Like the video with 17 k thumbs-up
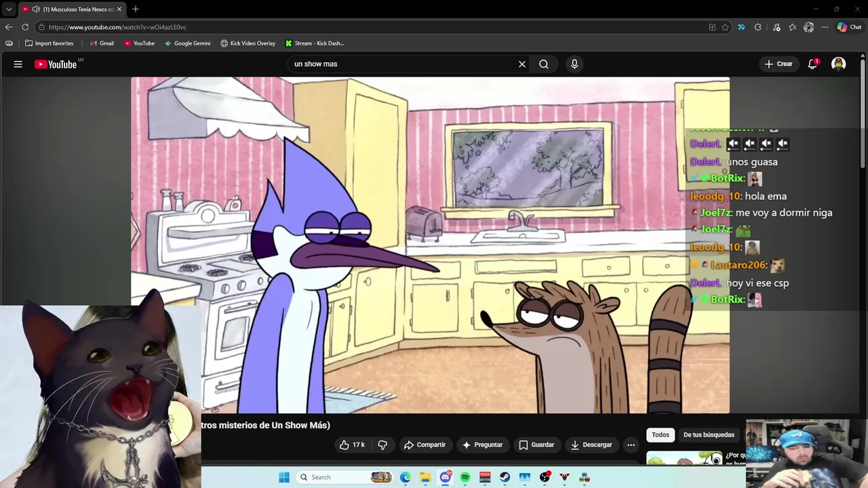 tap(353, 445)
